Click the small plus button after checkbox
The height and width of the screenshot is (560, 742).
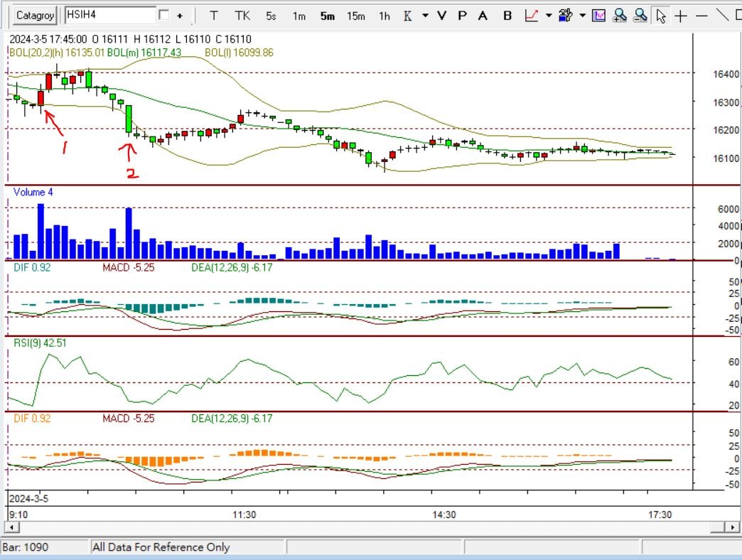[180, 16]
